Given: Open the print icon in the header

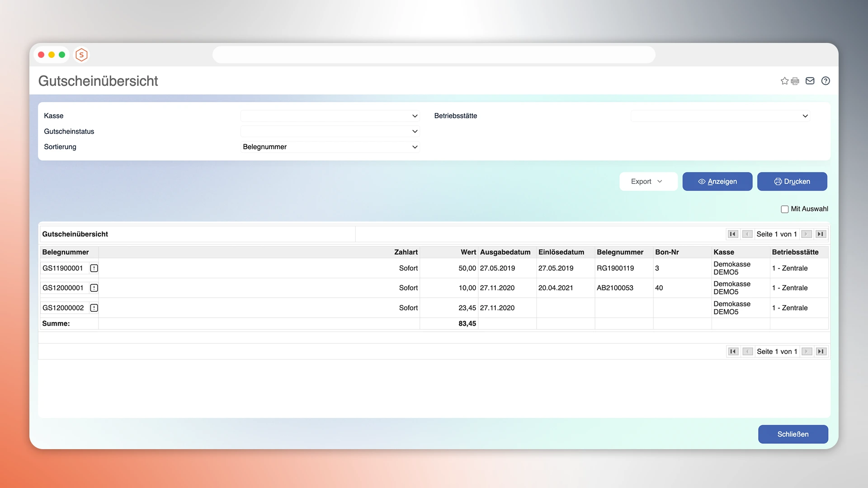Looking at the screenshot, I should click(795, 81).
